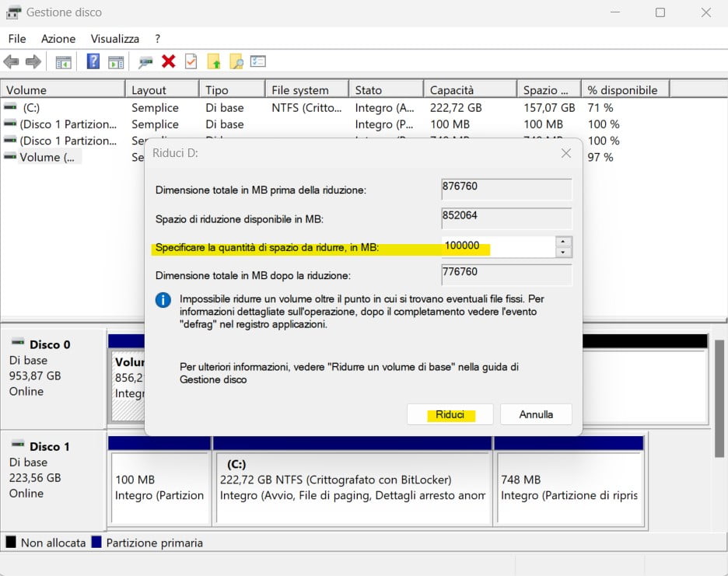Click the connect disk drive toolbar icon
Image resolution: width=728 pixels, height=576 pixels.
[x=145, y=61]
